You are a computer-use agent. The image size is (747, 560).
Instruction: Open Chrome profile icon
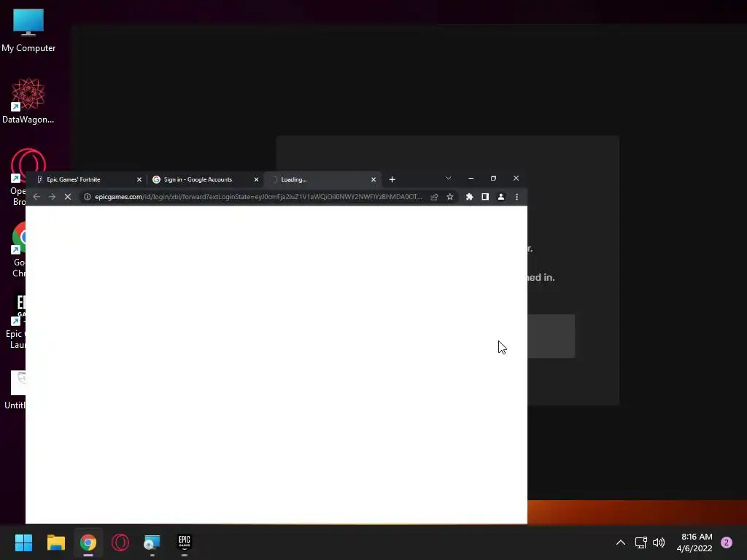[500, 197]
